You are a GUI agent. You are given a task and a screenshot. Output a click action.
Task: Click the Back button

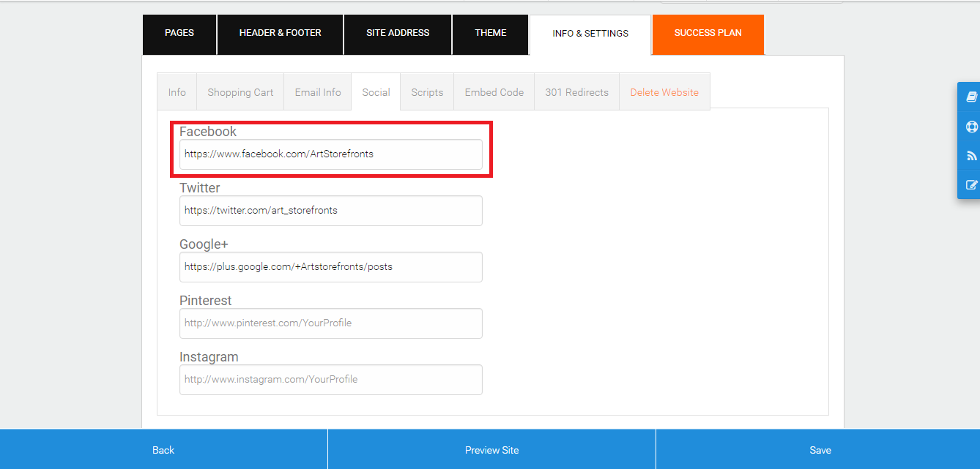pyautogui.click(x=163, y=449)
